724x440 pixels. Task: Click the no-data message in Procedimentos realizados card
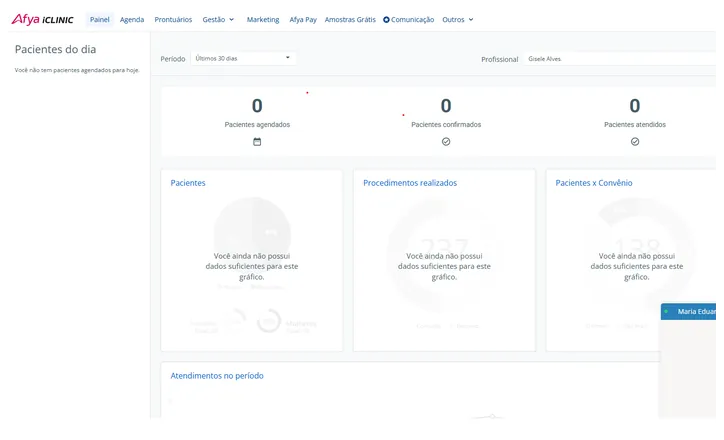[444, 266]
